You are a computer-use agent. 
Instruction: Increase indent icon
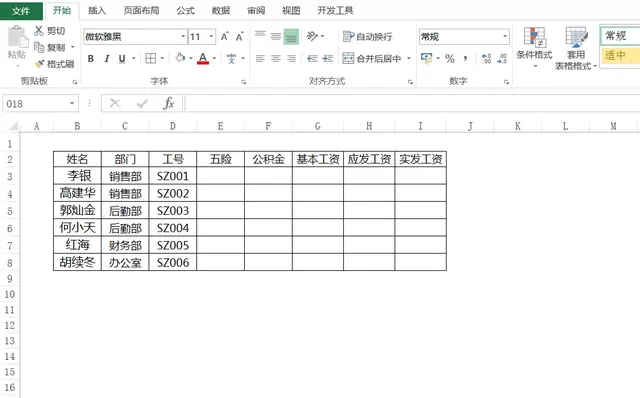(x=328, y=59)
